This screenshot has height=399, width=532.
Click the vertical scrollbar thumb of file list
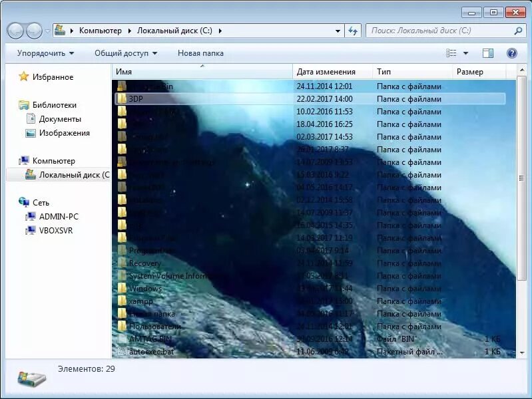click(x=522, y=178)
